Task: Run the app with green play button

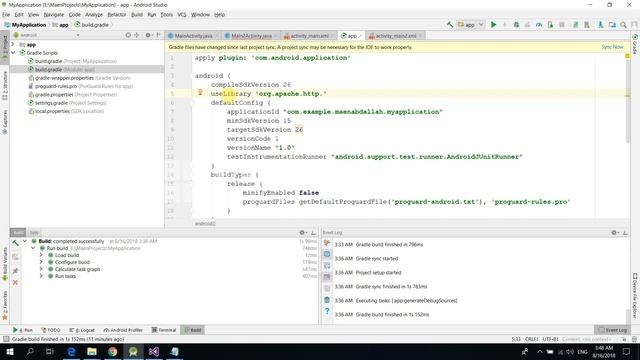Action: [x=493, y=25]
